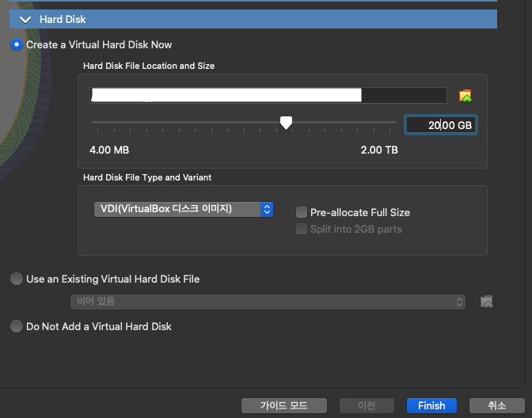This screenshot has height=418, width=532.
Task: Click the 취소 cancel button
Action: point(496,405)
